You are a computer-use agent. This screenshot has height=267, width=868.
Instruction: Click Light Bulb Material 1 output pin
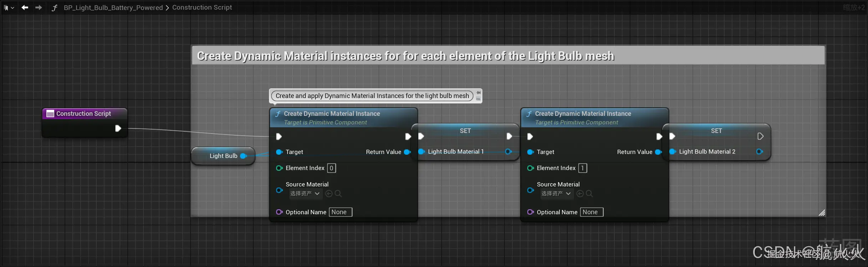pyautogui.click(x=509, y=152)
